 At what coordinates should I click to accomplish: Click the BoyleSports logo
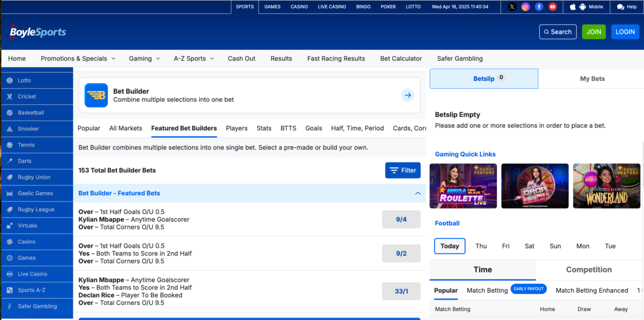click(x=38, y=32)
